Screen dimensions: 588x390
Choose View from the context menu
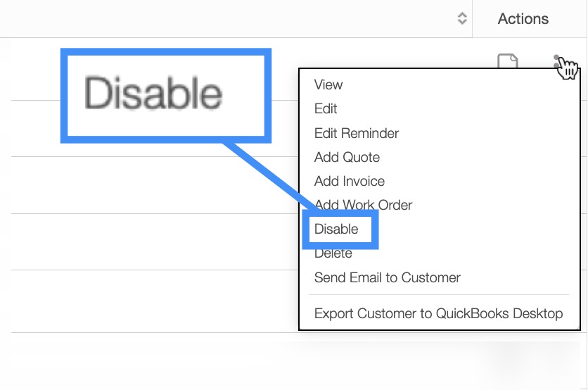pyautogui.click(x=328, y=85)
